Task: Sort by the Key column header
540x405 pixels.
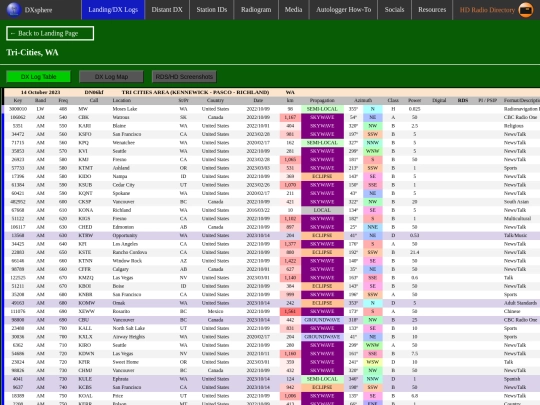Action: (18, 100)
